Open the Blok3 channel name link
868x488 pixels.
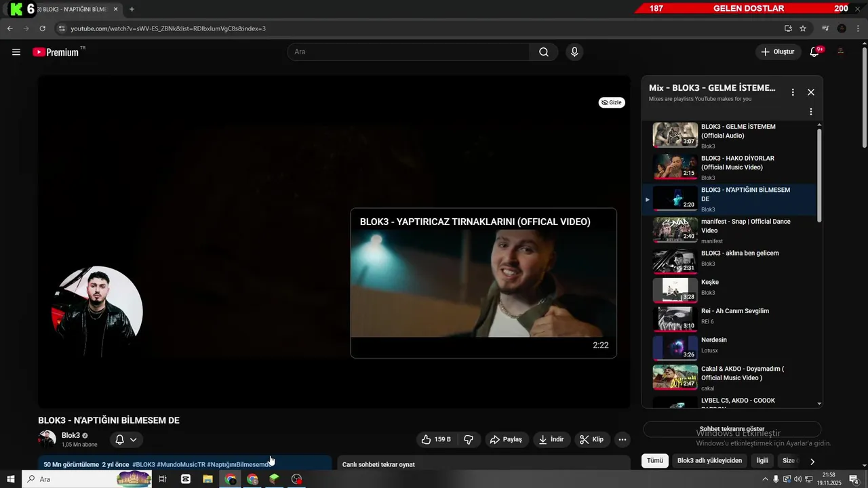tap(71, 435)
